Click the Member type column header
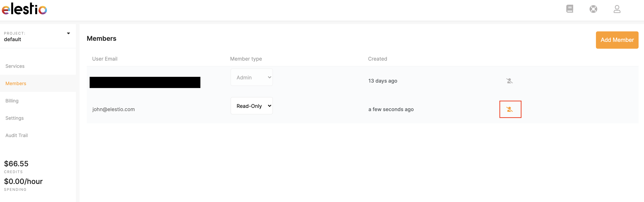The height and width of the screenshot is (202, 644). tap(246, 59)
